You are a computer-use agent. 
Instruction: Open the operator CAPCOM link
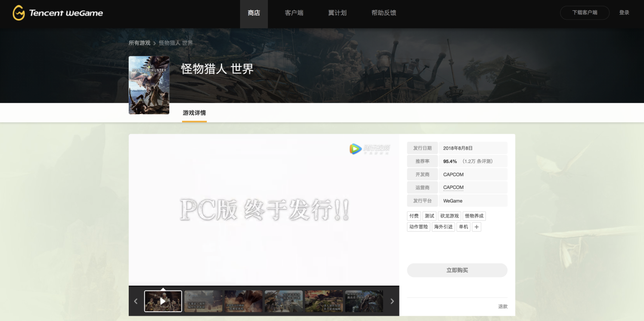tap(453, 188)
